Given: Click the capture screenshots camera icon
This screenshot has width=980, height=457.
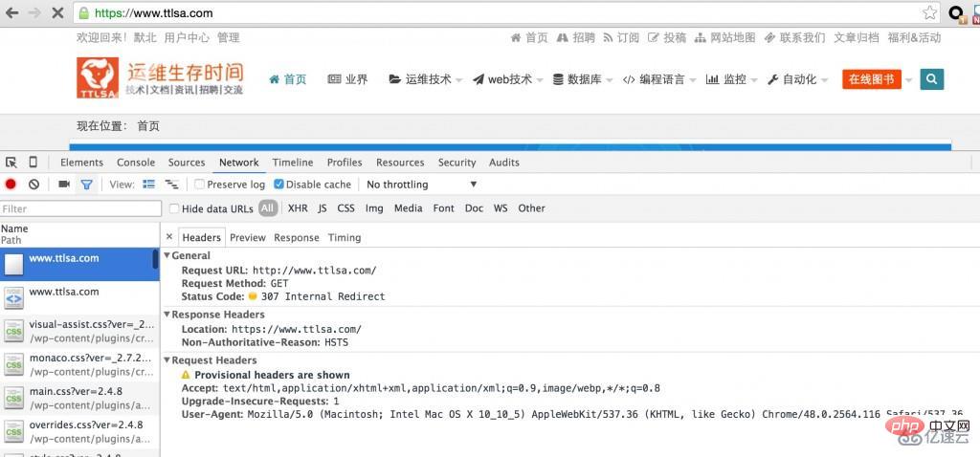Looking at the screenshot, I should click(64, 185).
